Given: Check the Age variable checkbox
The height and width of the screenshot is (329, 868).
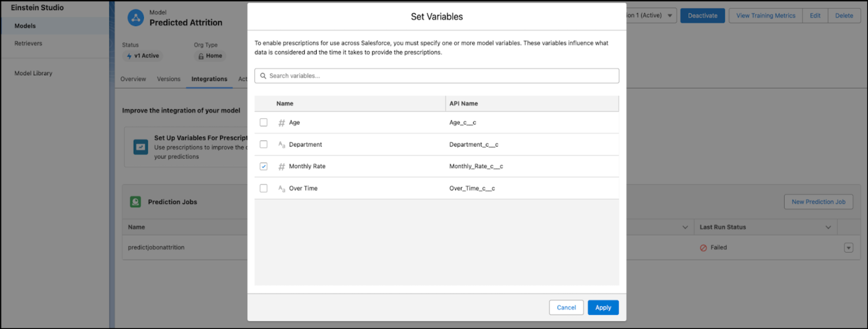Looking at the screenshot, I should point(264,122).
